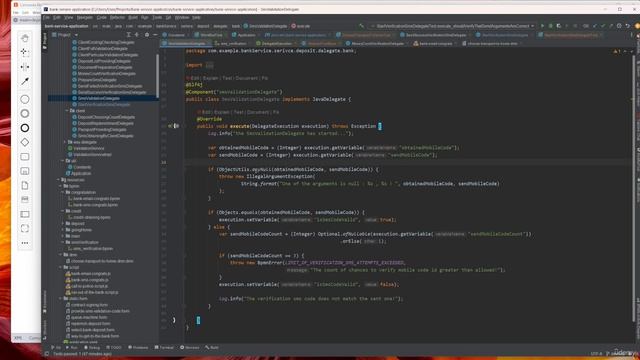Viewport: 640px width, 360px height.
Task: Open Project panel gear options
Action: [x=147, y=35]
